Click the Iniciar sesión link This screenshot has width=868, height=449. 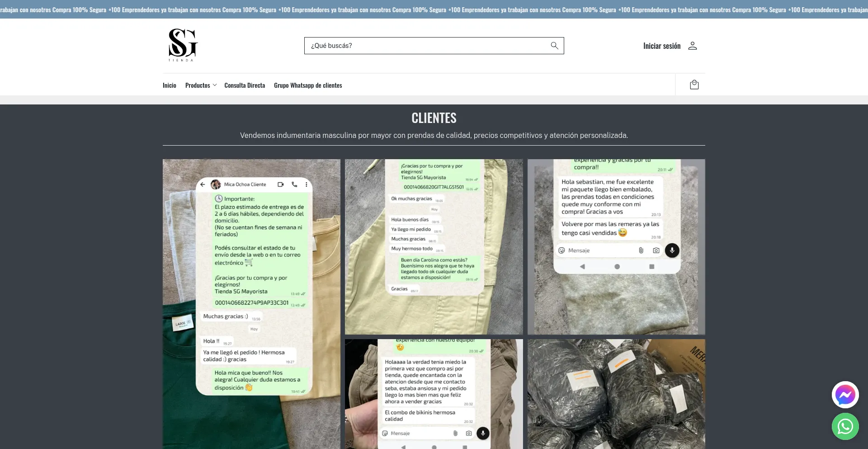(661, 46)
